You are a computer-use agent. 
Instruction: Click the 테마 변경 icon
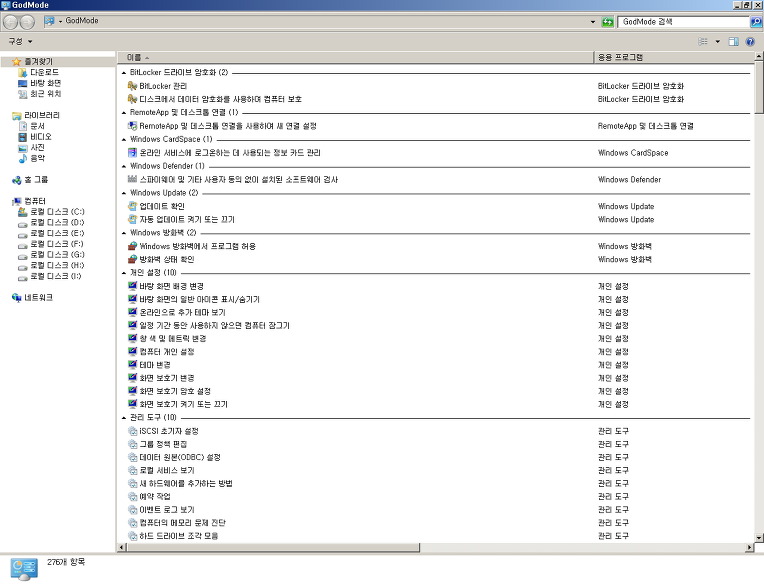132,364
